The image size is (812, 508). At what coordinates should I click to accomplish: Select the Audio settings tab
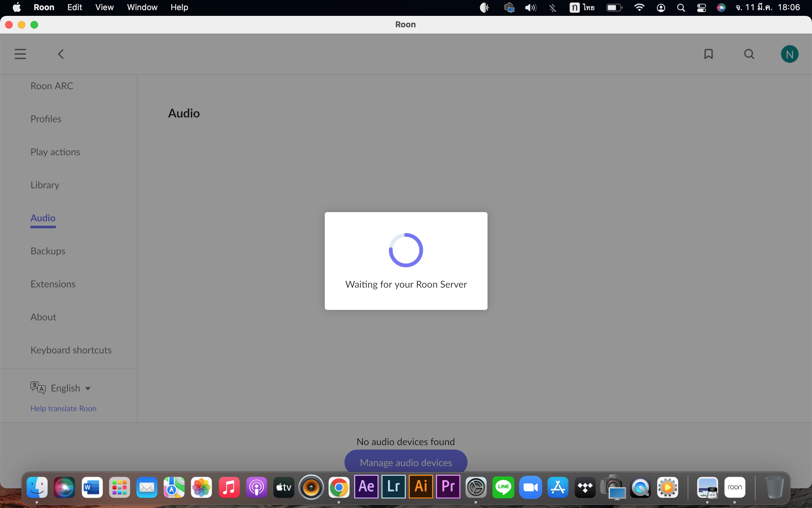coord(43,218)
